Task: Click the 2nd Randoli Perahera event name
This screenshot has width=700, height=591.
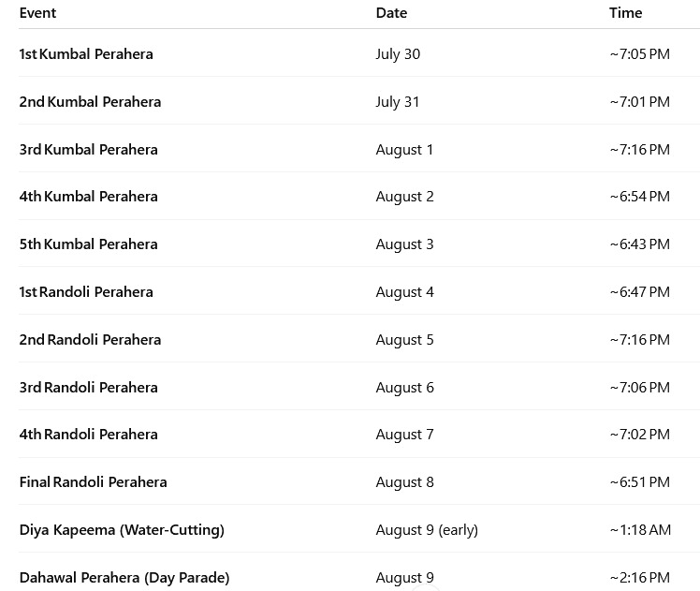Action: (x=90, y=340)
